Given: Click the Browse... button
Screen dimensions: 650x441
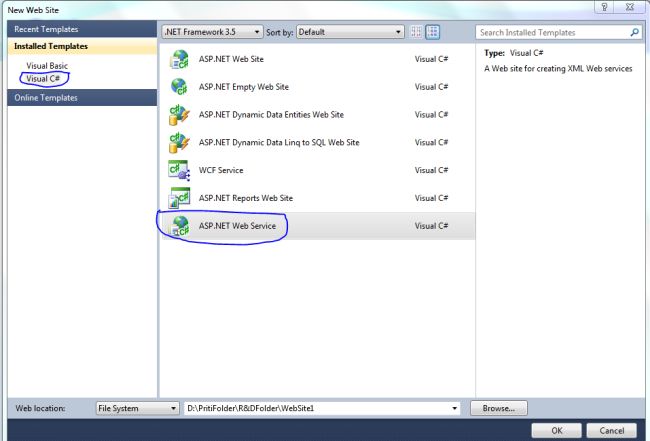Looking at the screenshot, I should point(499,408).
